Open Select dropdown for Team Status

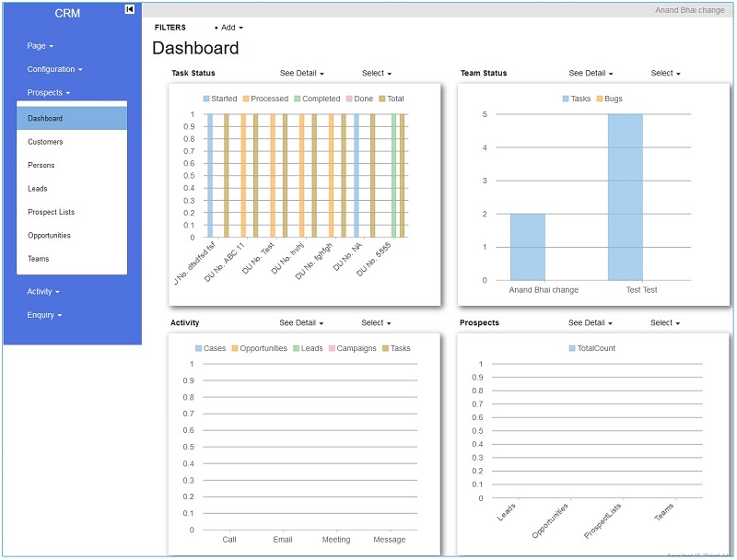pyautogui.click(x=665, y=74)
